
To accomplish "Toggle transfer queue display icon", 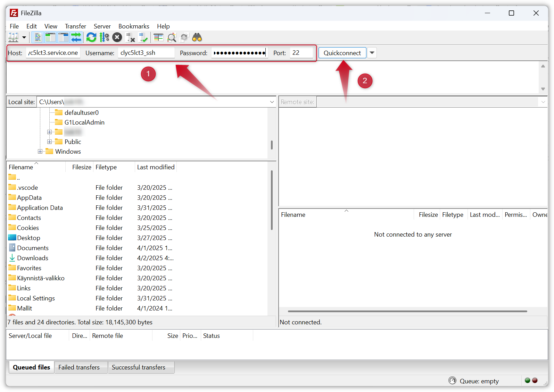I will [x=76, y=37].
